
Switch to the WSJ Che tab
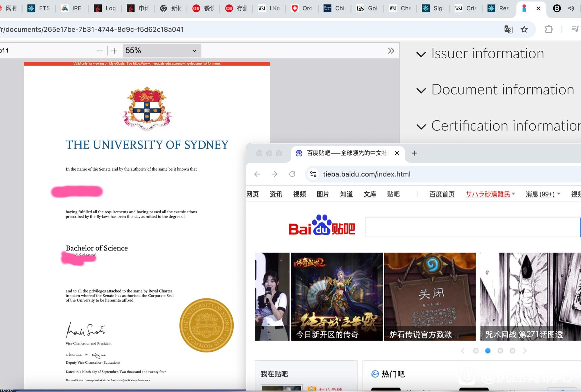400,8
